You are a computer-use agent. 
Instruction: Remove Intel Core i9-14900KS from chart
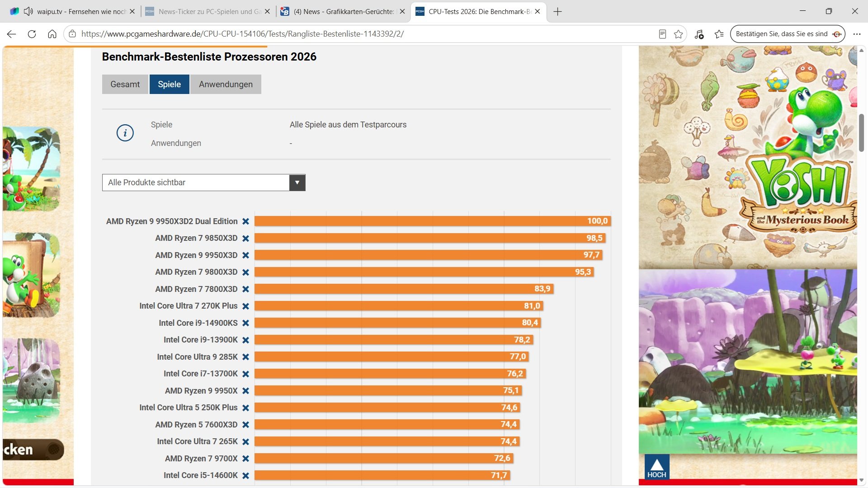[x=245, y=323]
